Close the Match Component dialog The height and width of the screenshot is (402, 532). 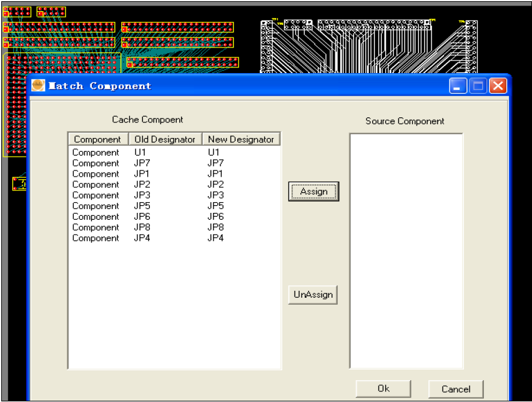[498, 86]
